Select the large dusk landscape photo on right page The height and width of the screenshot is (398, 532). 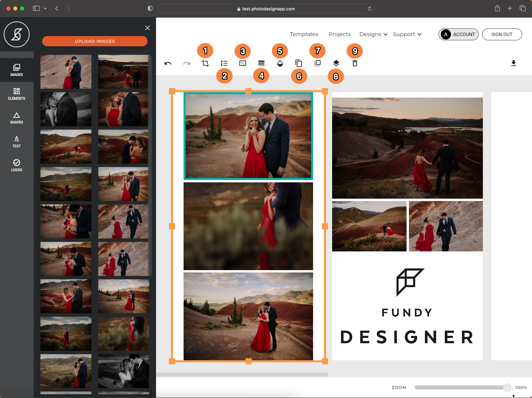click(x=407, y=148)
